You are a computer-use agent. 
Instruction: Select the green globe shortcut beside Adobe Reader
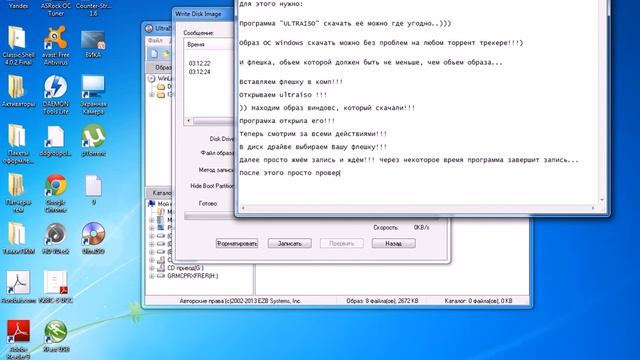pyautogui.click(x=56, y=336)
